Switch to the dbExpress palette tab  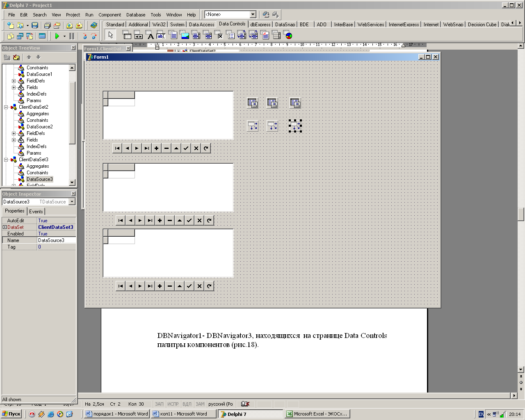[x=260, y=25]
